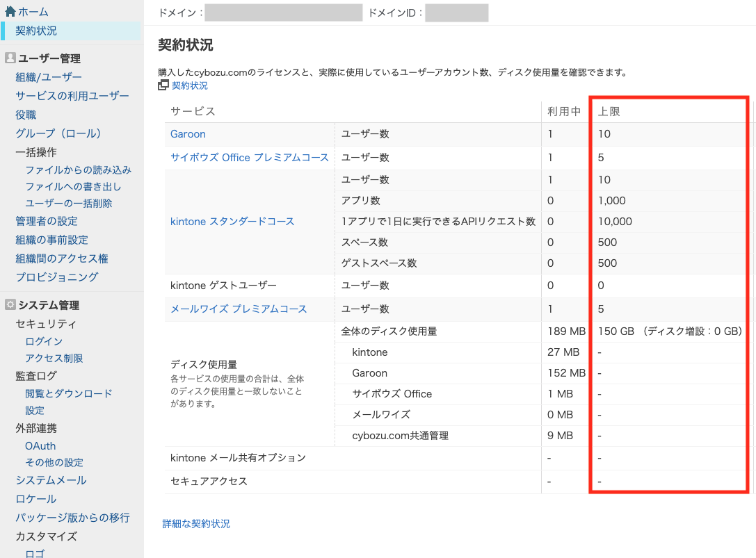Open メールワイズ プレミアムコース link
Viewport: 756px width, 558px height.
pos(239,309)
